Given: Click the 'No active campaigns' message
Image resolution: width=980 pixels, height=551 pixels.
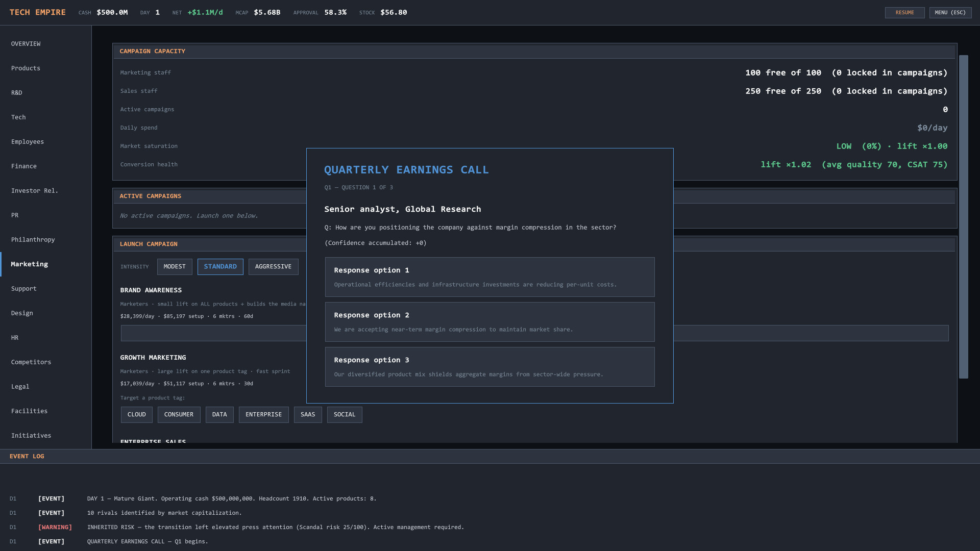Looking at the screenshot, I should [x=189, y=216].
